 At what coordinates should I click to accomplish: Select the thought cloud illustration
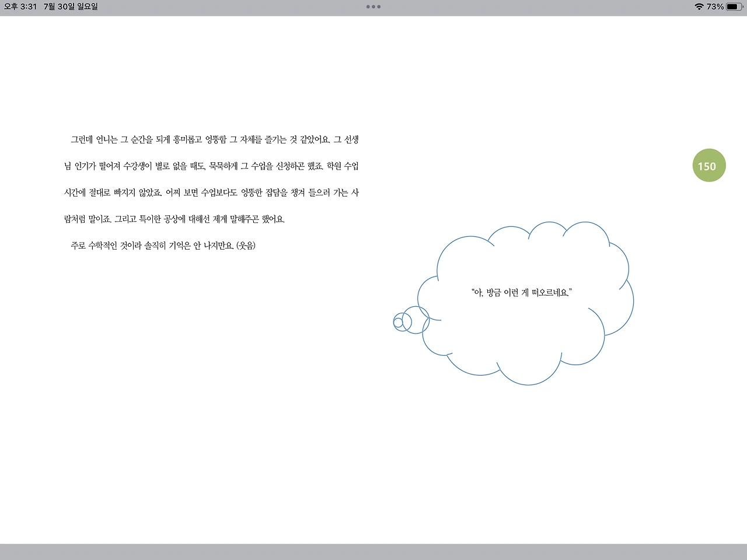point(525,297)
